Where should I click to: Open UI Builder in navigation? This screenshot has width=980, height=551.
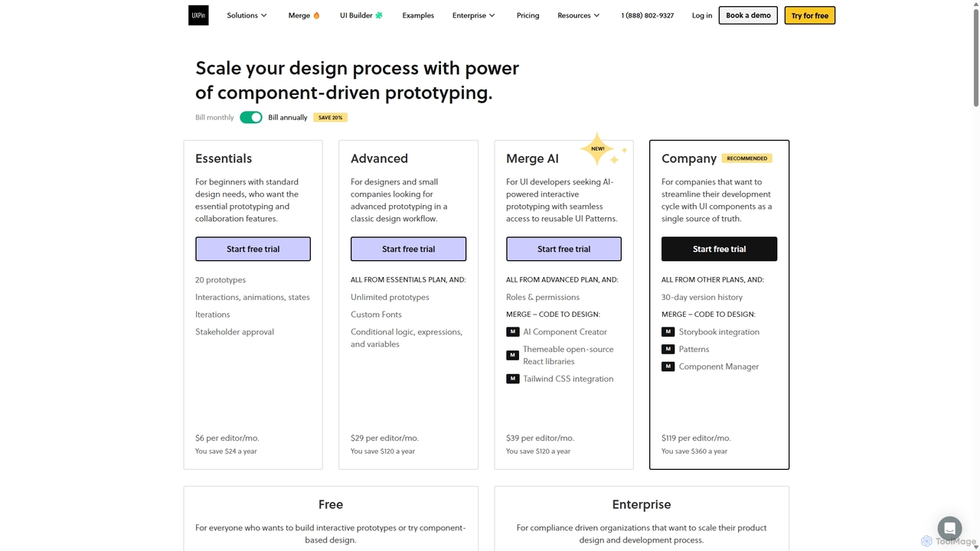click(x=361, y=15)
